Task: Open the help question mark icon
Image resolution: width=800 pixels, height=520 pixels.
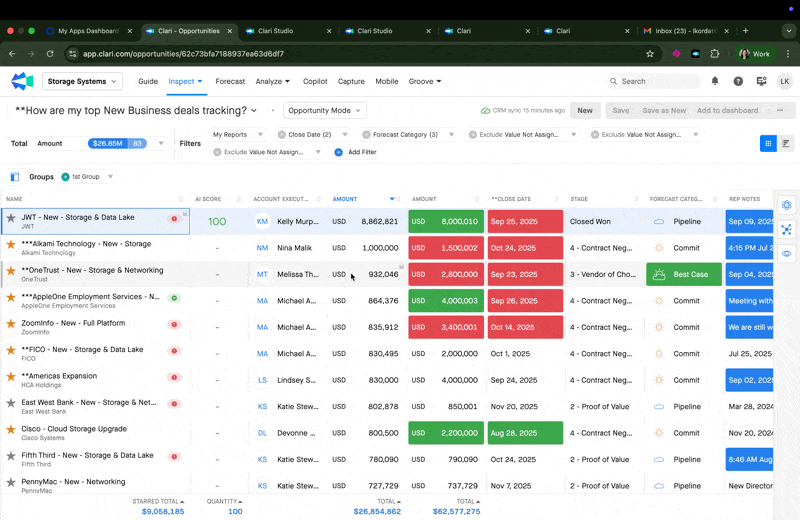Action: click(x=738, y=81)
